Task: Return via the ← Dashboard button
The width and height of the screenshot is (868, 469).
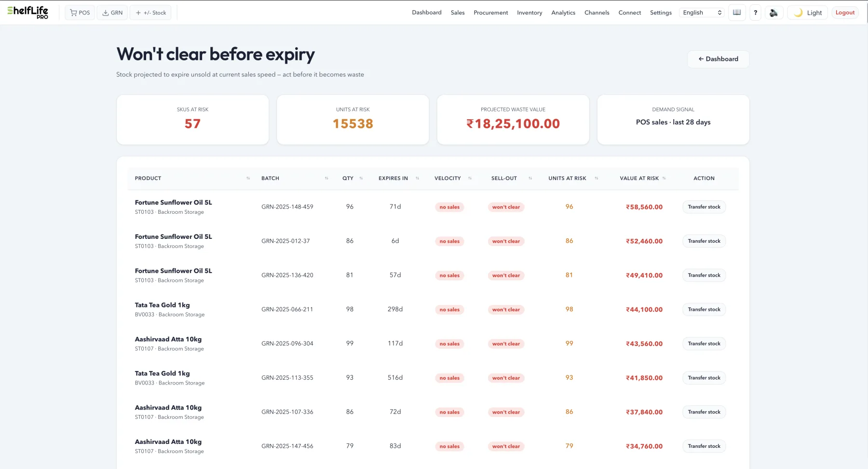Action: point(718,59)
